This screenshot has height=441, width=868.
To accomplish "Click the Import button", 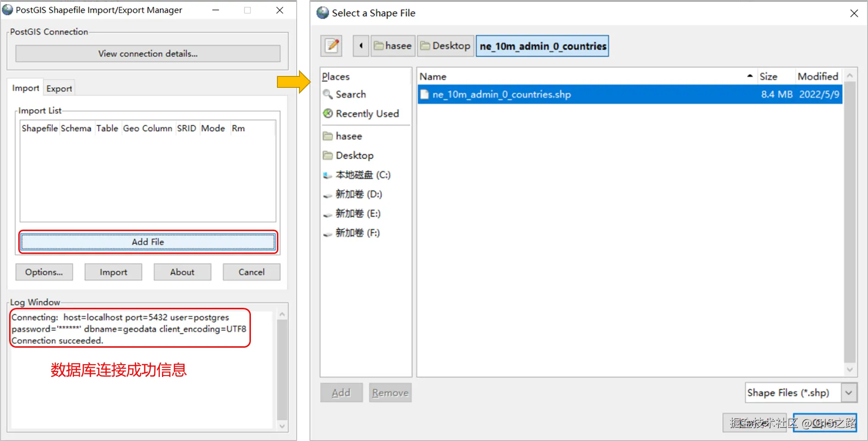I will coord(113,272).
